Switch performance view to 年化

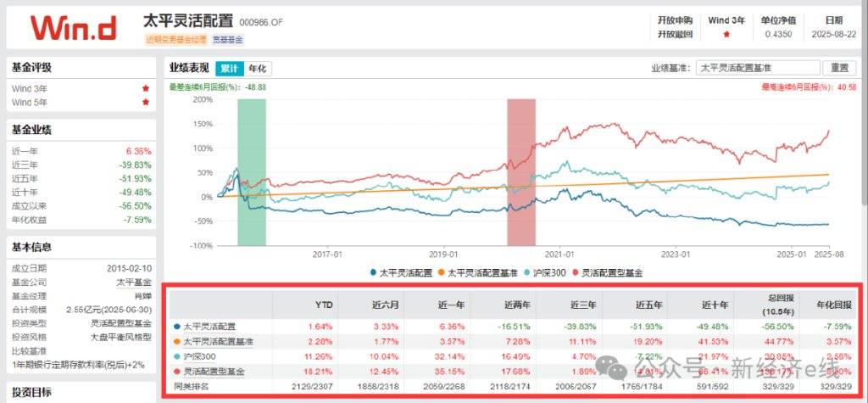coord(258,69)
